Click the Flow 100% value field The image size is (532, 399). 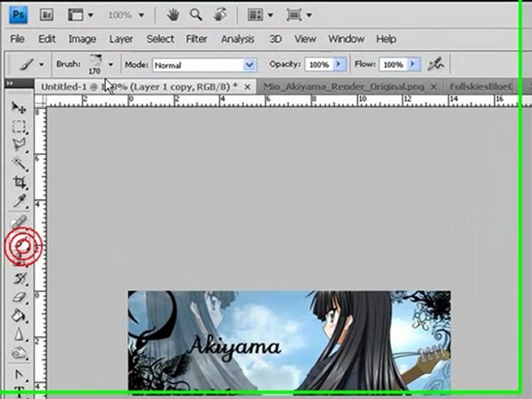393,64
